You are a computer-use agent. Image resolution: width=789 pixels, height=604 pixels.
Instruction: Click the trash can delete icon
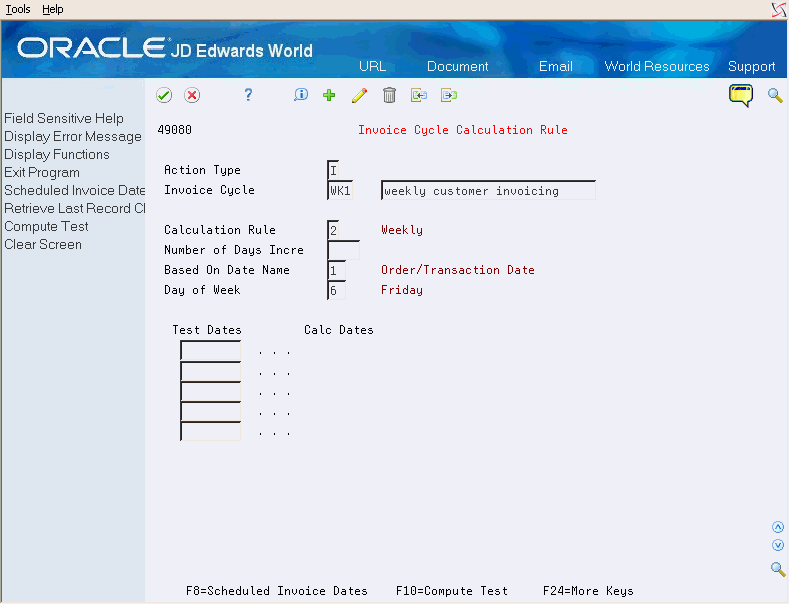pyautogui.click(x=389, y=95)
